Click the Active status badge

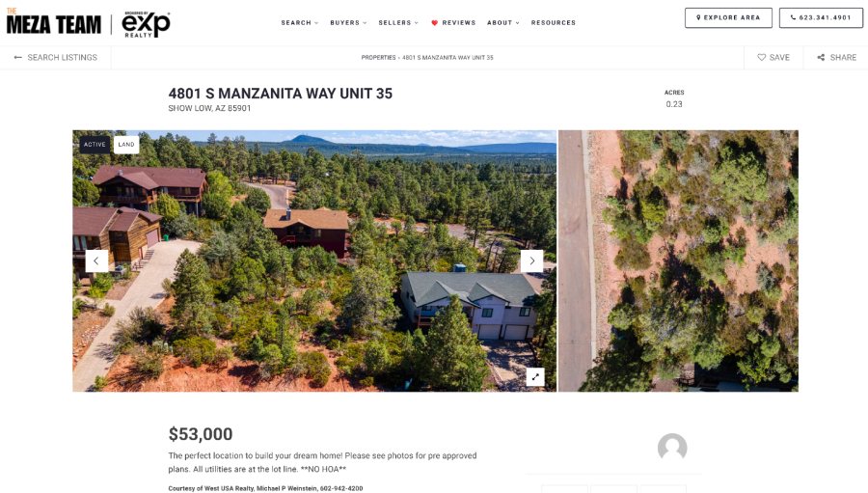tap(95, 145)
